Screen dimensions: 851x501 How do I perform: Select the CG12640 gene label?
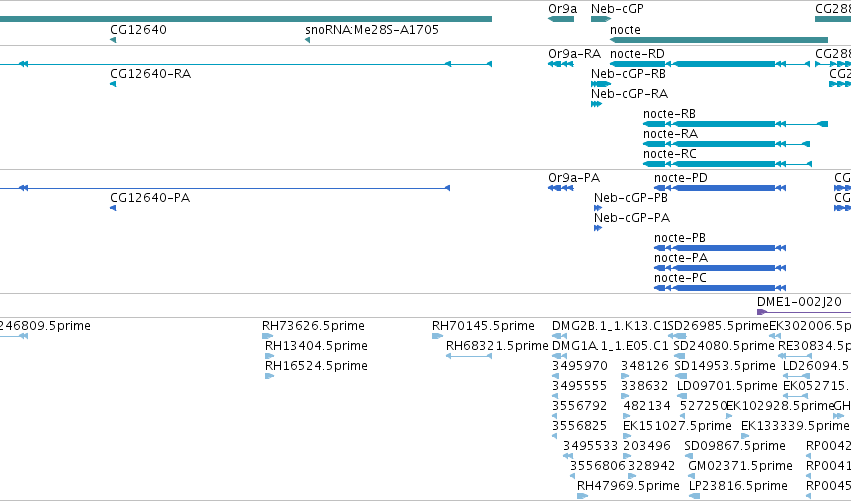[x=138, y=30]
